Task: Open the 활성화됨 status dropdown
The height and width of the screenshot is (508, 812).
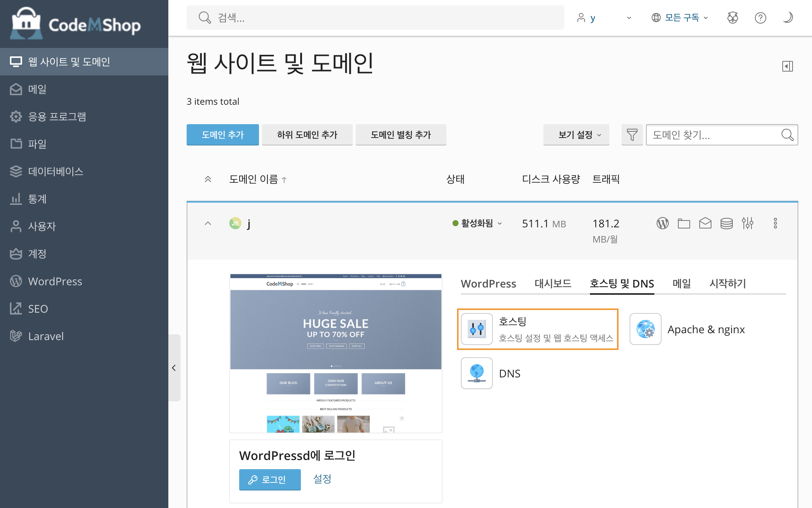Action: pos(477,223)
